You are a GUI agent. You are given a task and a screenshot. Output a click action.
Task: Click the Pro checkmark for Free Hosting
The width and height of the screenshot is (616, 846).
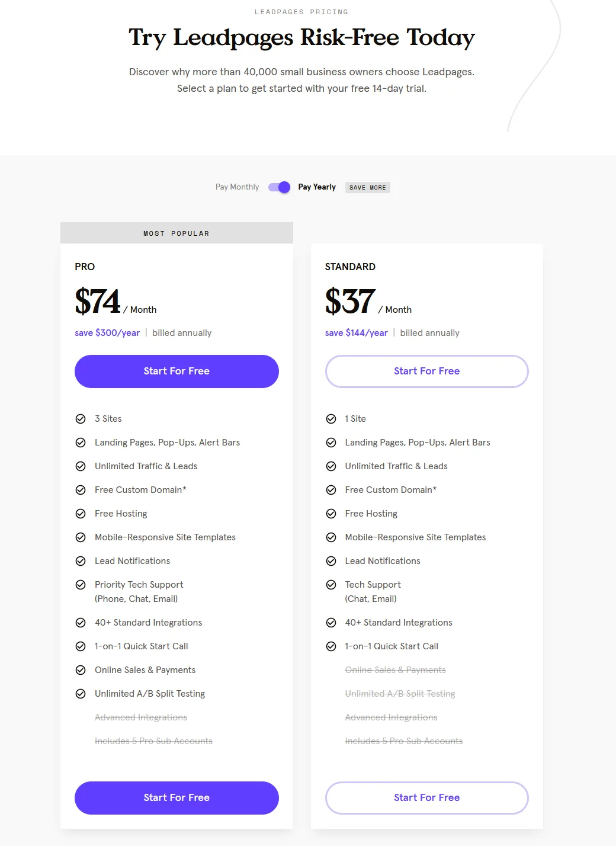[x=81, y=514]
